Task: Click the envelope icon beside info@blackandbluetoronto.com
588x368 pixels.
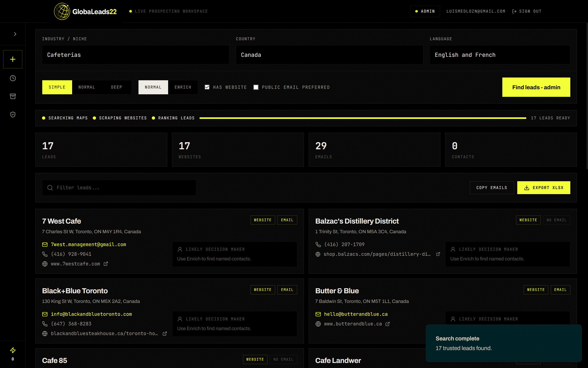Action: (x=45, y=314)
